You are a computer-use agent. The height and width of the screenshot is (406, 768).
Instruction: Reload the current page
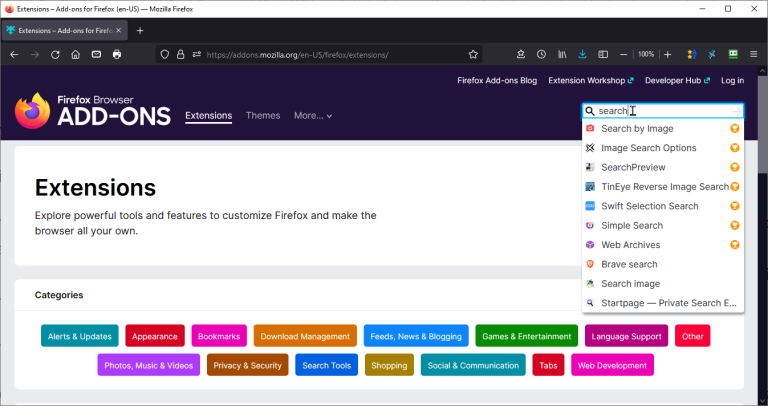55,55
